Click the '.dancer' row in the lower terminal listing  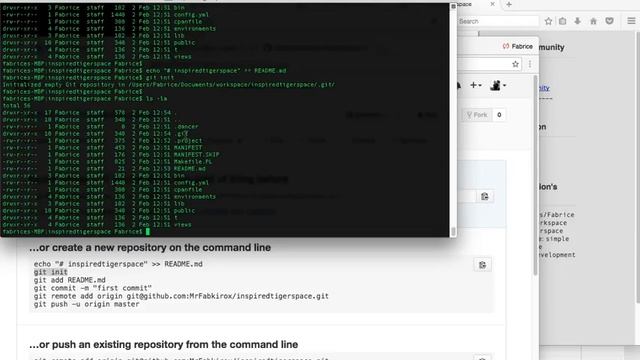100,127
